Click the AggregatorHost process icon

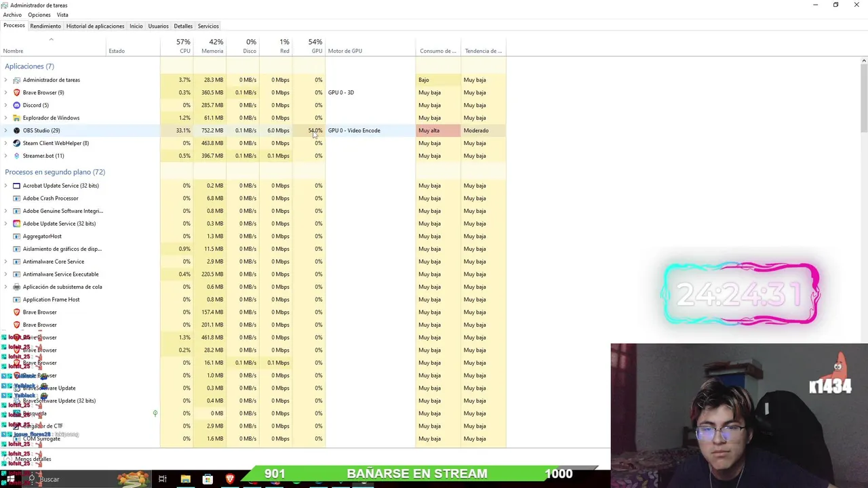pos(17,236)
